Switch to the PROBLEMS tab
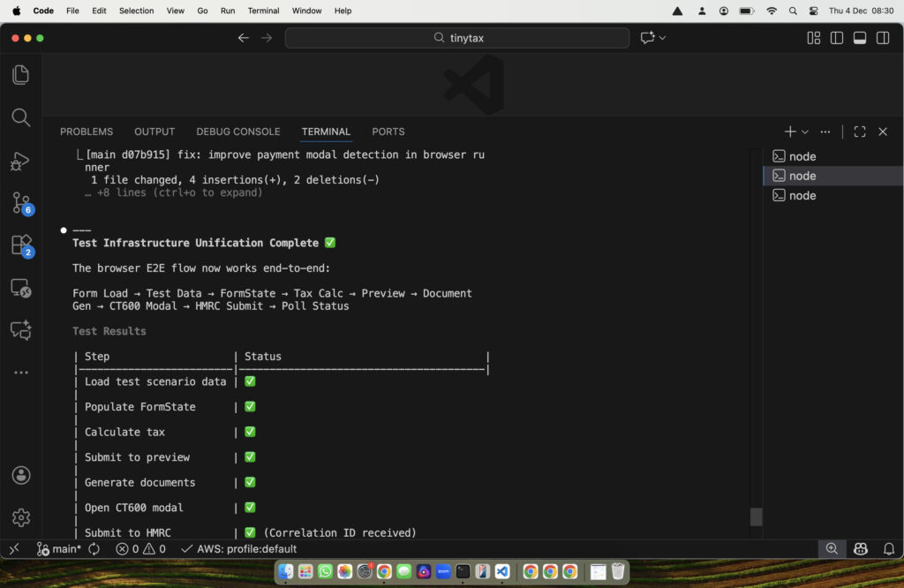The height and width of the screenshot is (588, 904). [87, 132]
